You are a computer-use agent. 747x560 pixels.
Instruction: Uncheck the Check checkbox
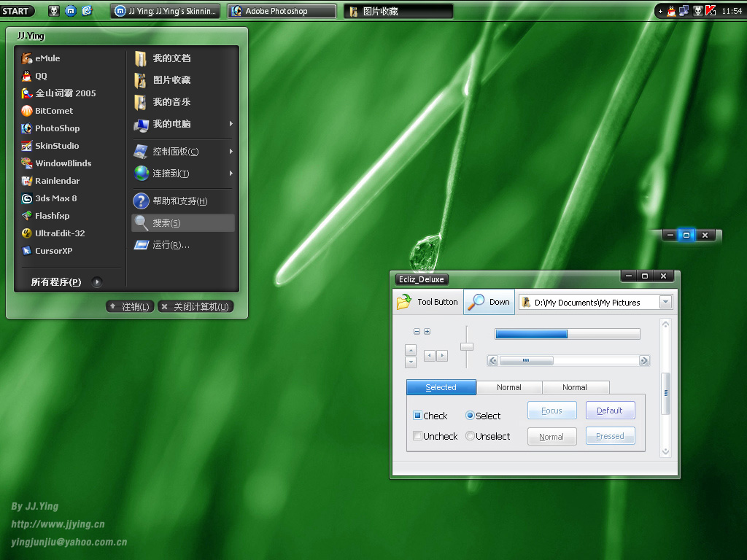point(418,416)
